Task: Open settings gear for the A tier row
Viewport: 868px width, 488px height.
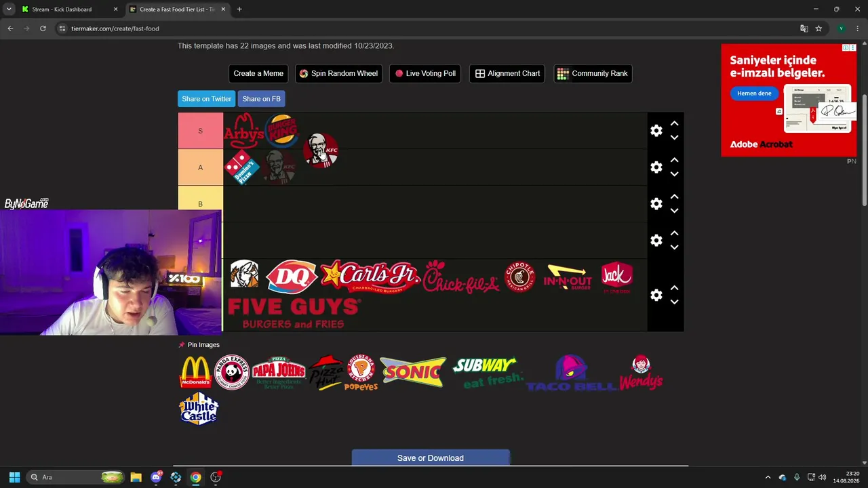Action: click(x=656, y=167)
